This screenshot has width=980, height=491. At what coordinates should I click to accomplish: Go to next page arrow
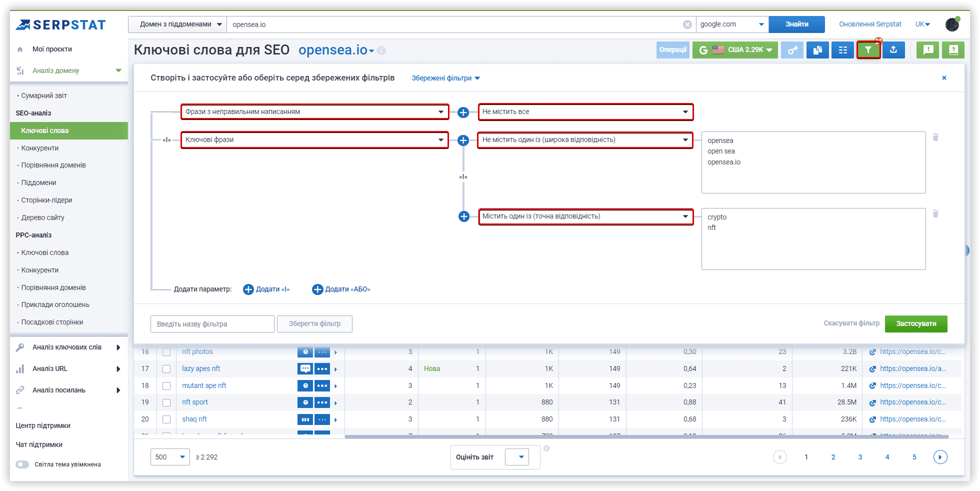tap(940, 457)
